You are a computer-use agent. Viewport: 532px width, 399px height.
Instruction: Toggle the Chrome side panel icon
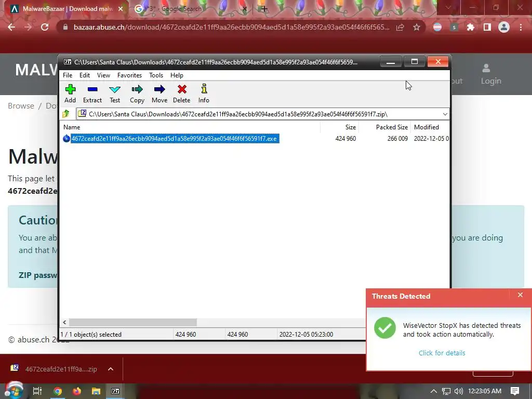(x=487, y=27)
